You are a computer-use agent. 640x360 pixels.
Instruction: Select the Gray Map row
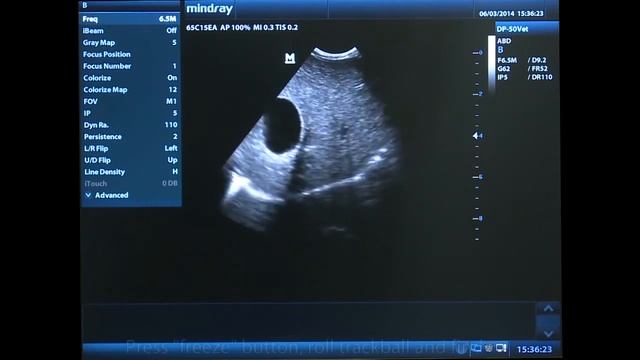coord(130,42)
